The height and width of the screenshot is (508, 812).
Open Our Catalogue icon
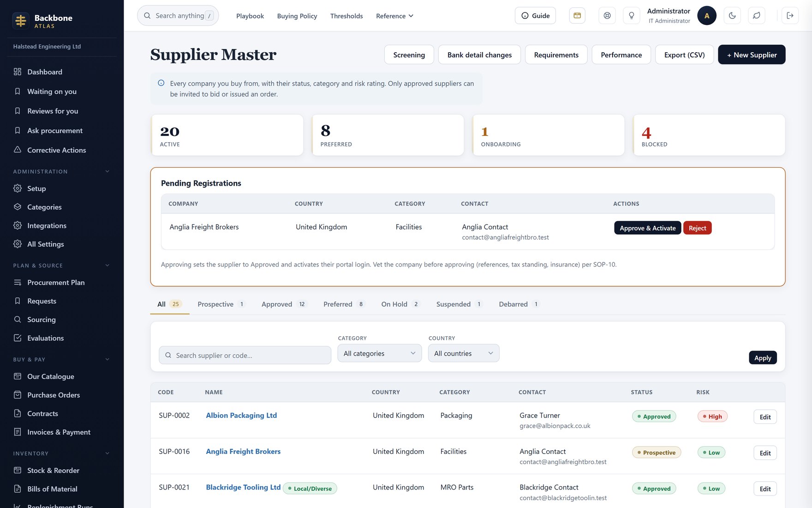click(18, 376)
